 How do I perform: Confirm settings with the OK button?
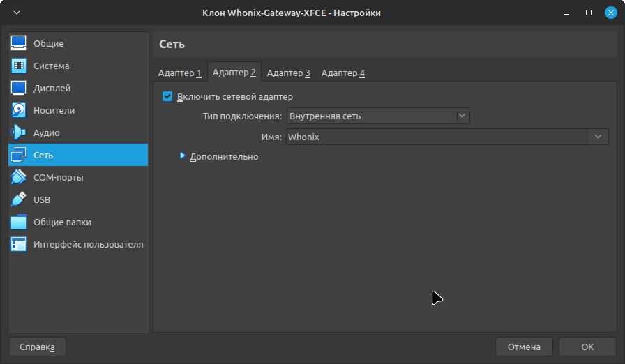[587, 347]
